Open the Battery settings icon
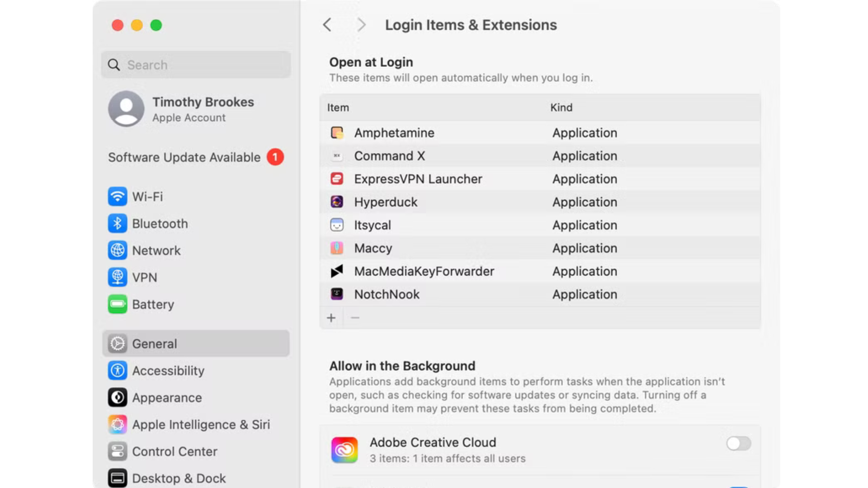 pos(118,304)
